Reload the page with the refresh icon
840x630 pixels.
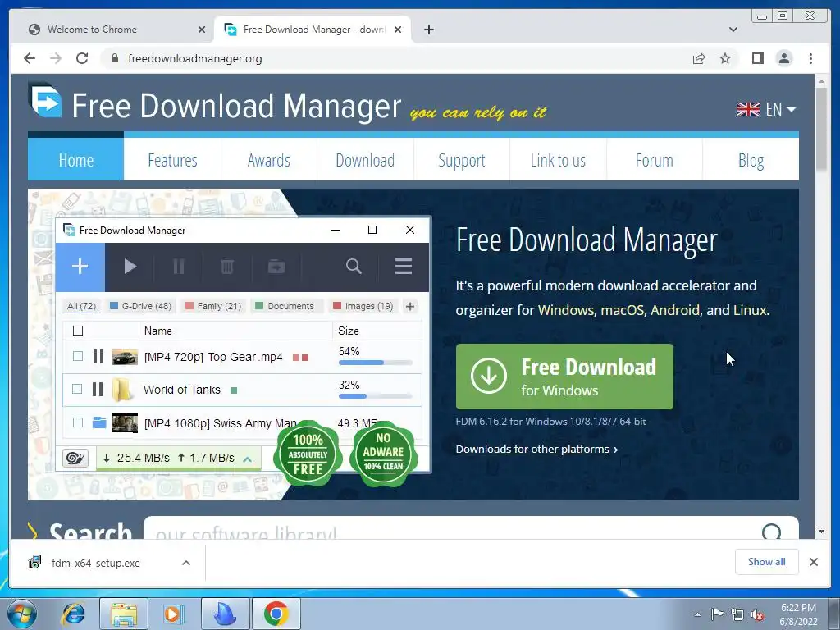pos(82,58)
